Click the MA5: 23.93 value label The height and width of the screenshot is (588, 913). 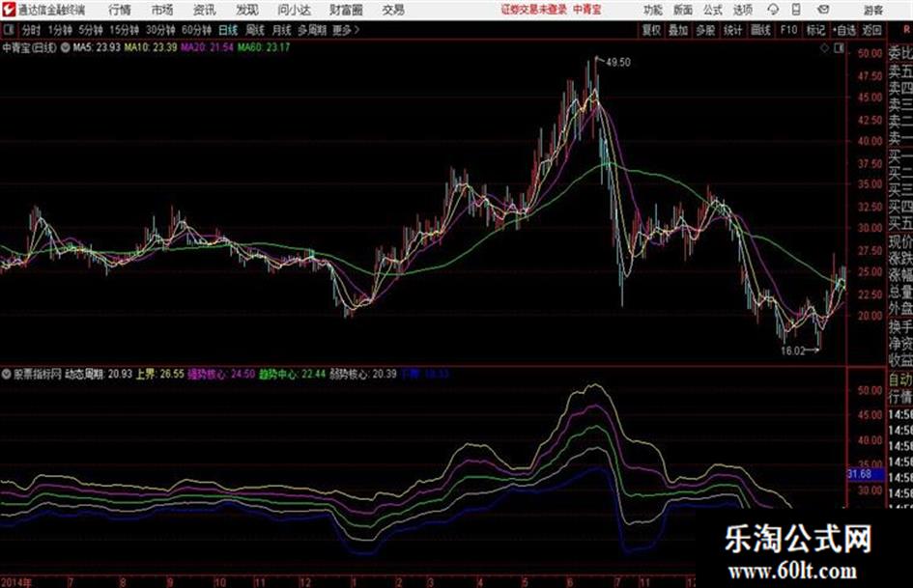97,47
